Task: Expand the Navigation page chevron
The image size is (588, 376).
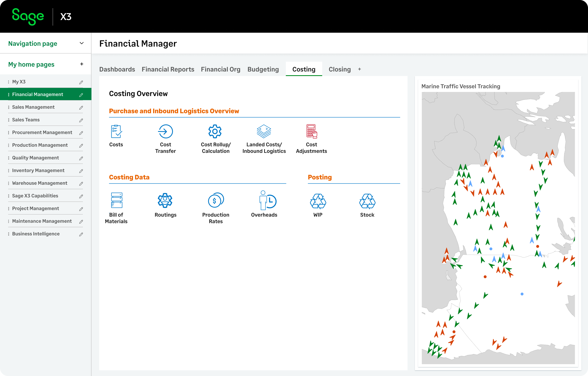Action: pyautogui.click(x=81, y=43)
